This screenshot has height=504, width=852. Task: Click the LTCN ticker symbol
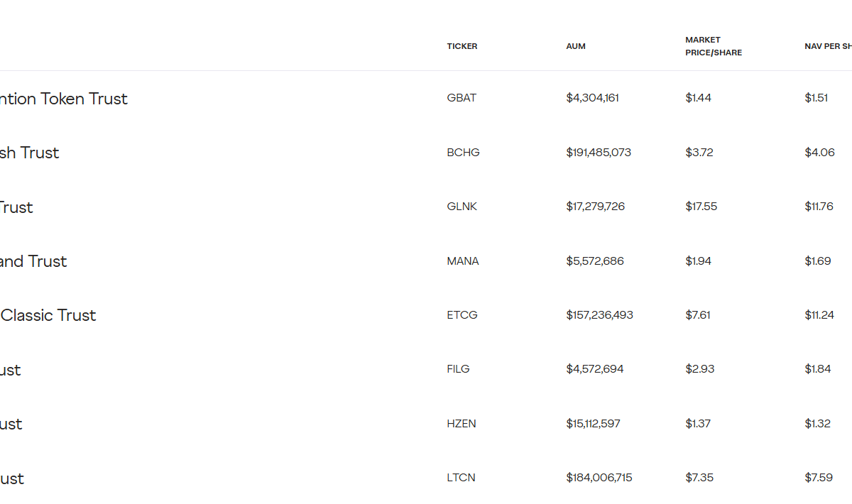click(461, 478)
